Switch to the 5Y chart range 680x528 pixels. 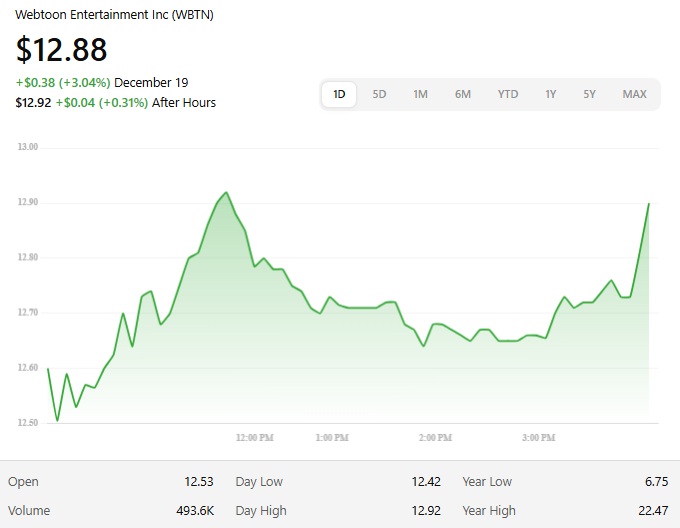click(x=589, y=94)
